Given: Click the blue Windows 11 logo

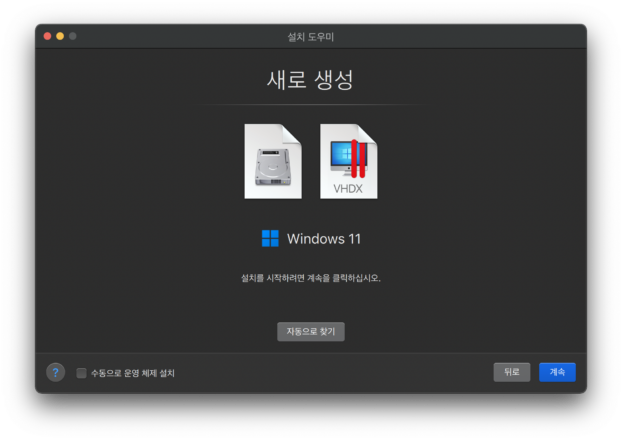Looking at the screenshot, I should click(270, 239).
